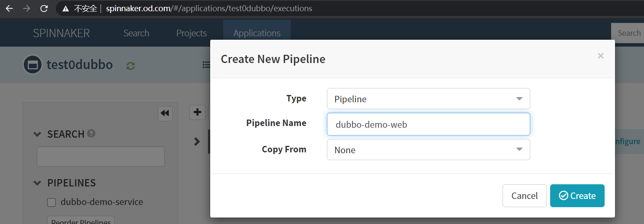The image size is (644, 224).
Task: Collapse the sidebar with the double-arrow icon
Action: point(165,113)
